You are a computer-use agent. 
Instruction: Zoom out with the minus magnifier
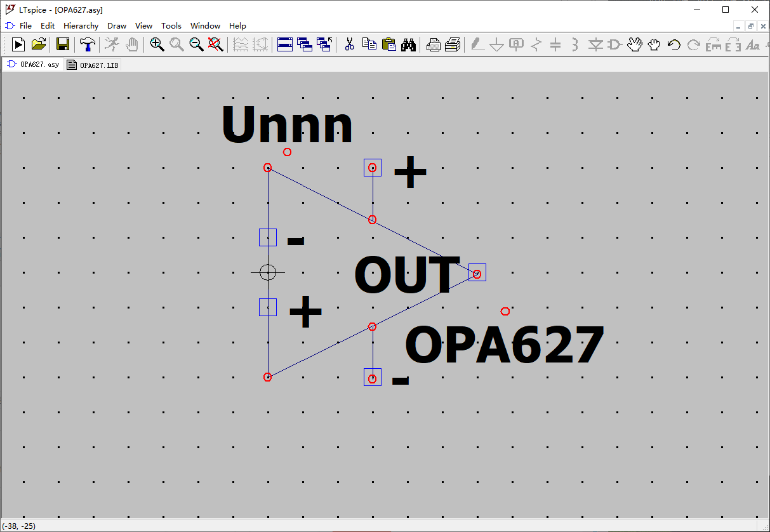tap(196, 44)
